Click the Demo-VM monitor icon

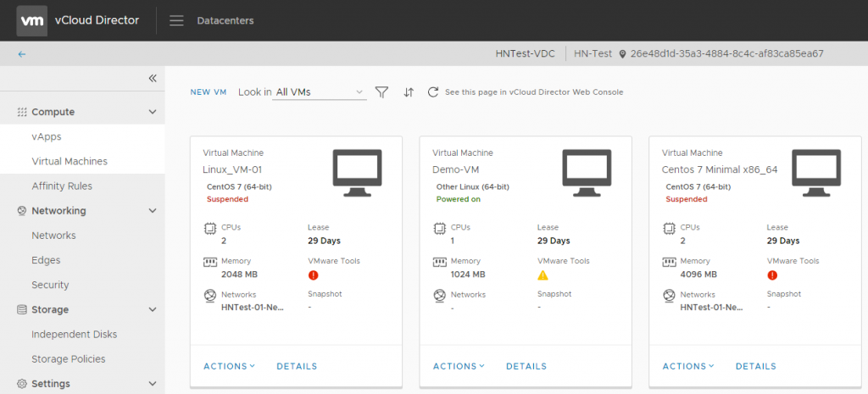(x=587, y=173)
